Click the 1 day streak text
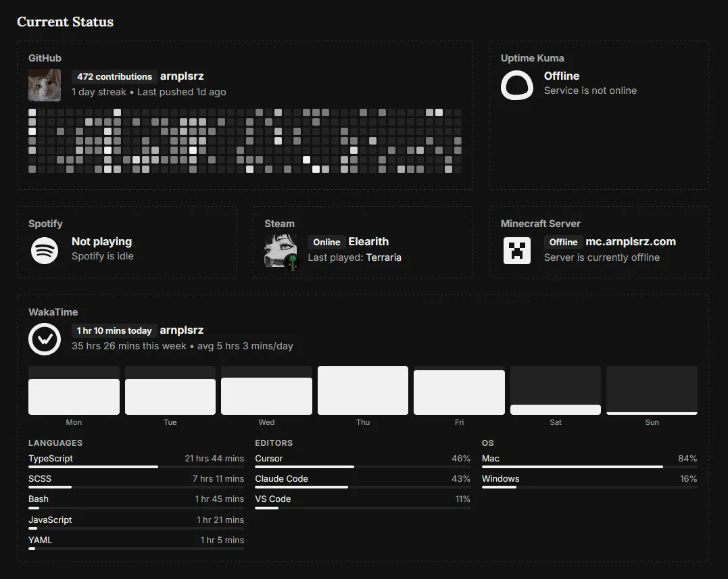728x579 pixels. [x=99, y=92]
